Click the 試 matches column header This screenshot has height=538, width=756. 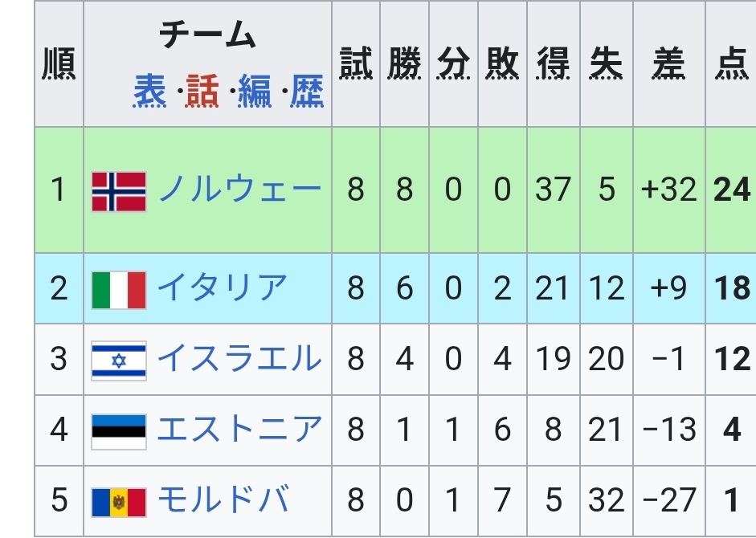point(356,63)
